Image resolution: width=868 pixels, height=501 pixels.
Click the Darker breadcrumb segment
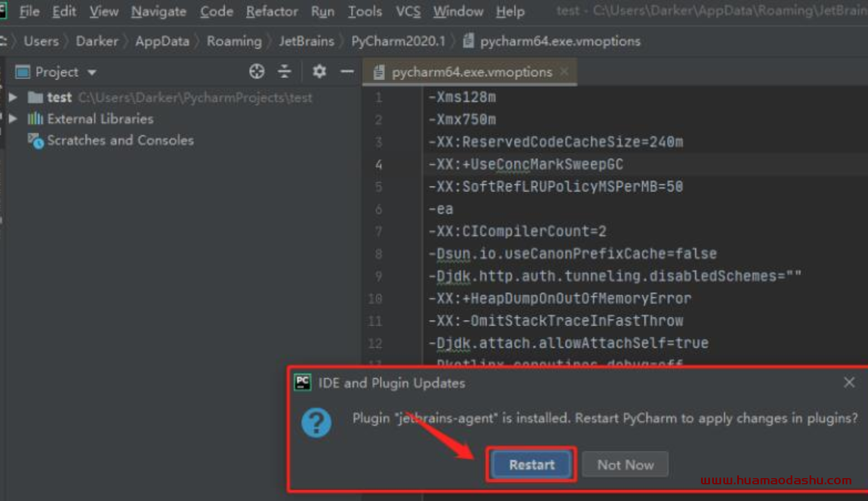point(97,41)
